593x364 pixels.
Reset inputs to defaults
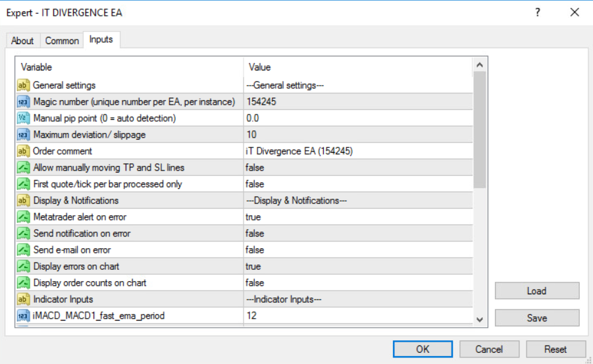[x=555, y=349]
